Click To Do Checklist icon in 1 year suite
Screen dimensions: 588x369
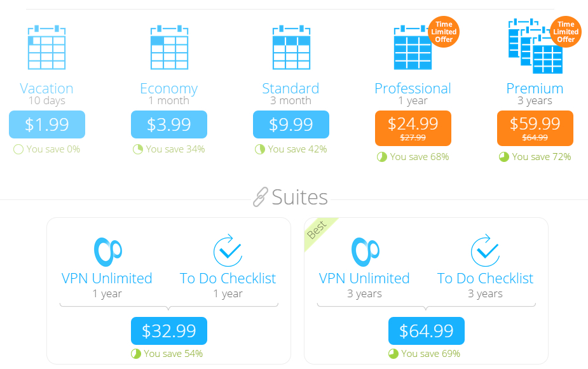coord(228,251)
